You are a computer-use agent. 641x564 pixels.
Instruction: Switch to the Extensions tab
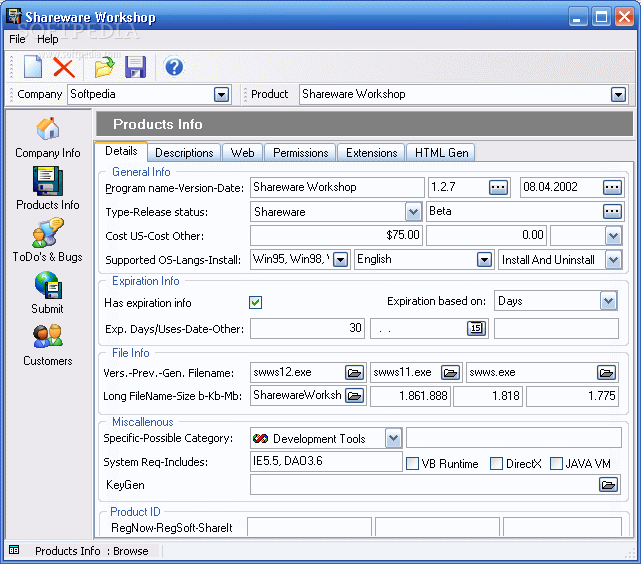pos(372,153)
